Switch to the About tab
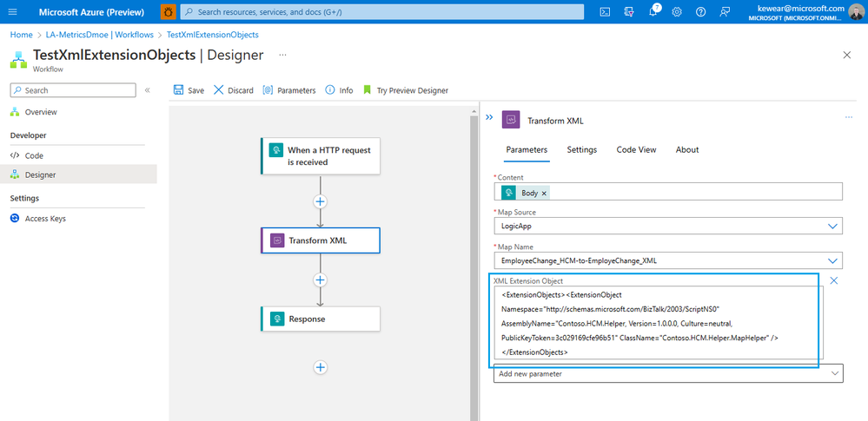868x421 pixels. tap(687, 150)
